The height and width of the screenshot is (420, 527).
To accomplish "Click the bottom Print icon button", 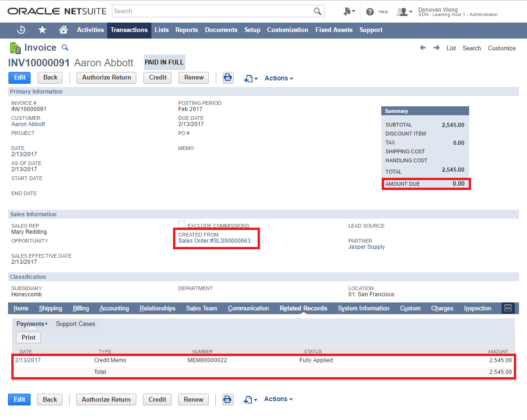I will (x=228, y=399).
